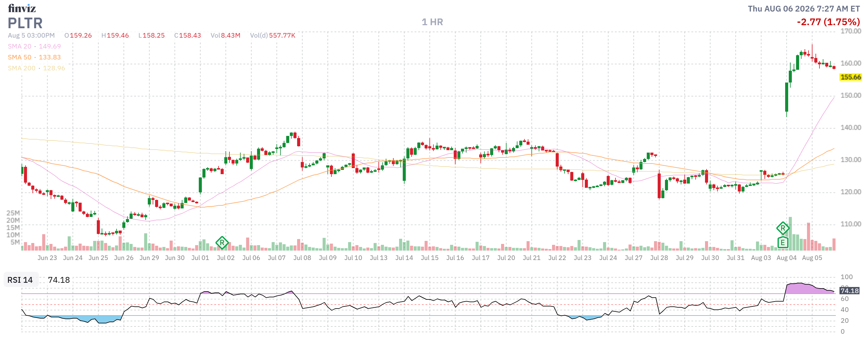
Task: Click the 20M volume axis label
Action: coord(13,220)
